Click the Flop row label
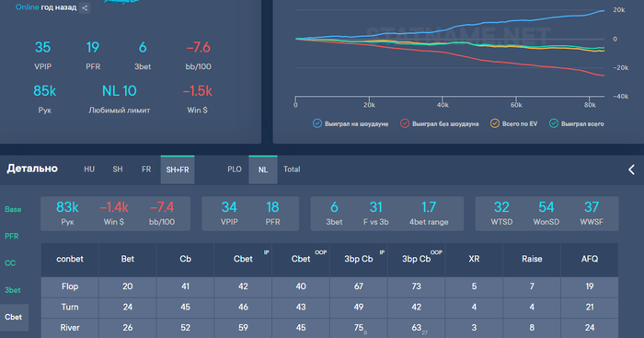This screenshot has width=644, height=338. (x=70, y=286)
